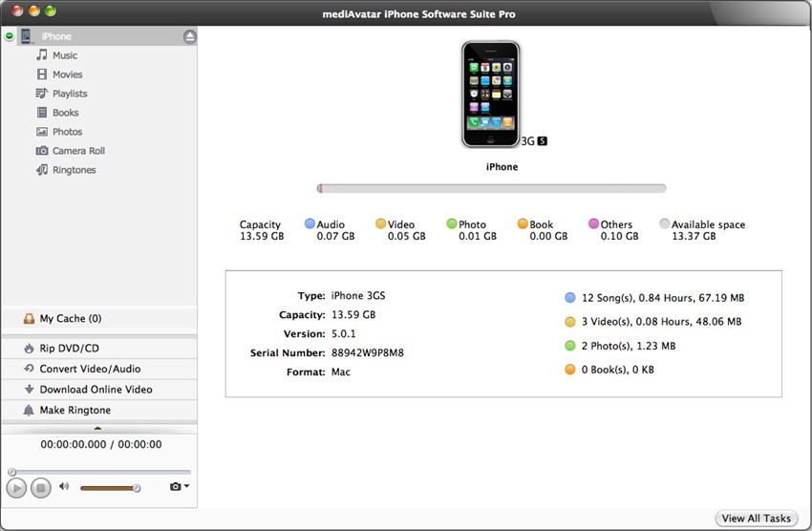Click the iPhone 3GS device image
The image size is (812, 531).
(490, 95)
